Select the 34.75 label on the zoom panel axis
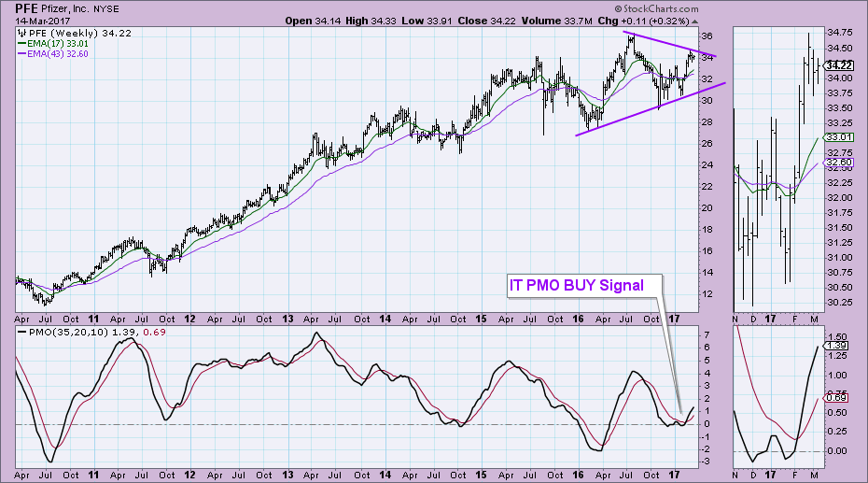 coord(839,33)
